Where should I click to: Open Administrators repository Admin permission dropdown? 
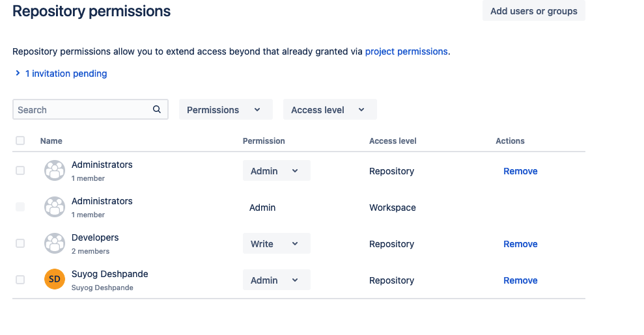(276, 171)
